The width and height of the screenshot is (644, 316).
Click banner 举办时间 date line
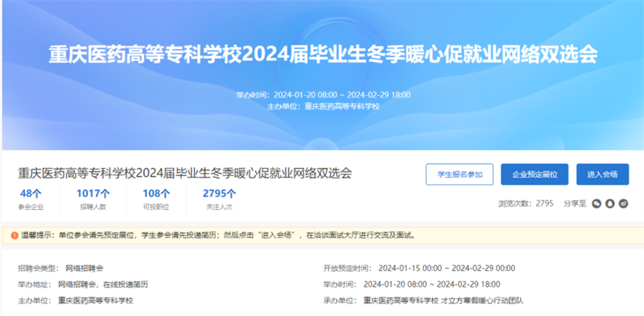(324, 95)
